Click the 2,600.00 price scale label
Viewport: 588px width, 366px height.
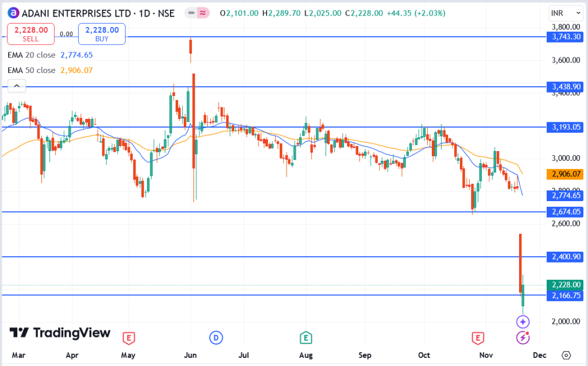tap(566, 224)
